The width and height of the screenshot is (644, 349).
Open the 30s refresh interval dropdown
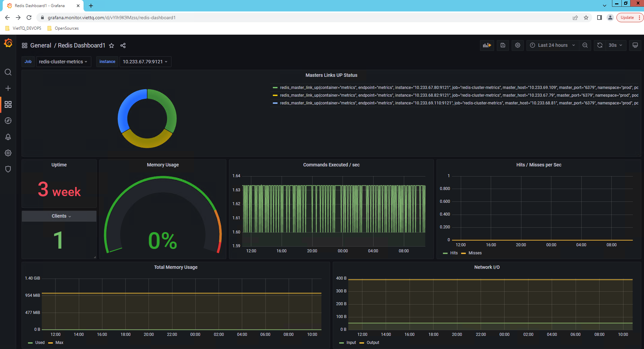tap(615, 45)
